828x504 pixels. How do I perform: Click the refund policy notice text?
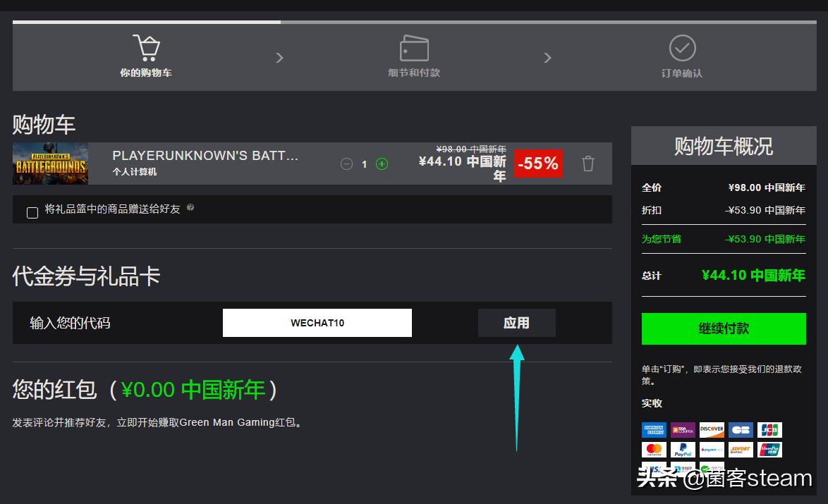722,375
